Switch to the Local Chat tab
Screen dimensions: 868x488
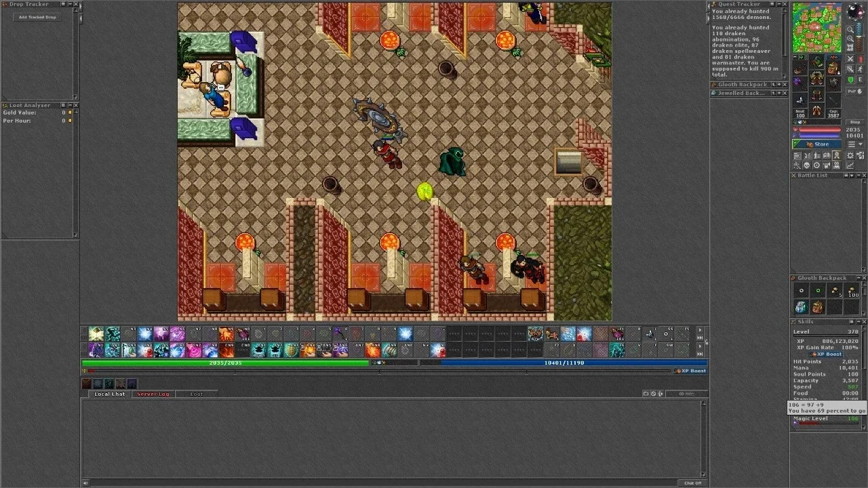coord(109,394)
